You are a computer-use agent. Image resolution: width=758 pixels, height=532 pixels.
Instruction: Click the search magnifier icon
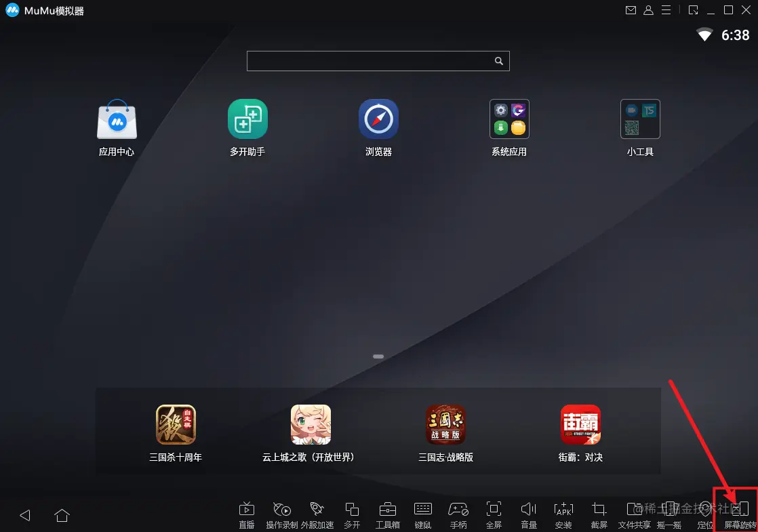pyautogui.click(x=499, y=61)
